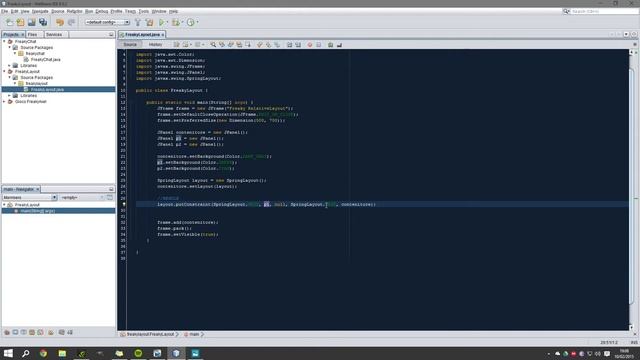640x360 pixels.
Task: Expand the Gioco Freakynet project
Action: (x=4, y=101)
